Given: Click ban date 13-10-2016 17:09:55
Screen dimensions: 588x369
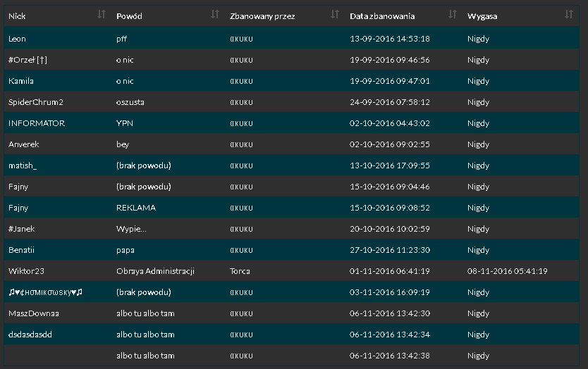Looking at the screenshot, I should click(390, 165).
